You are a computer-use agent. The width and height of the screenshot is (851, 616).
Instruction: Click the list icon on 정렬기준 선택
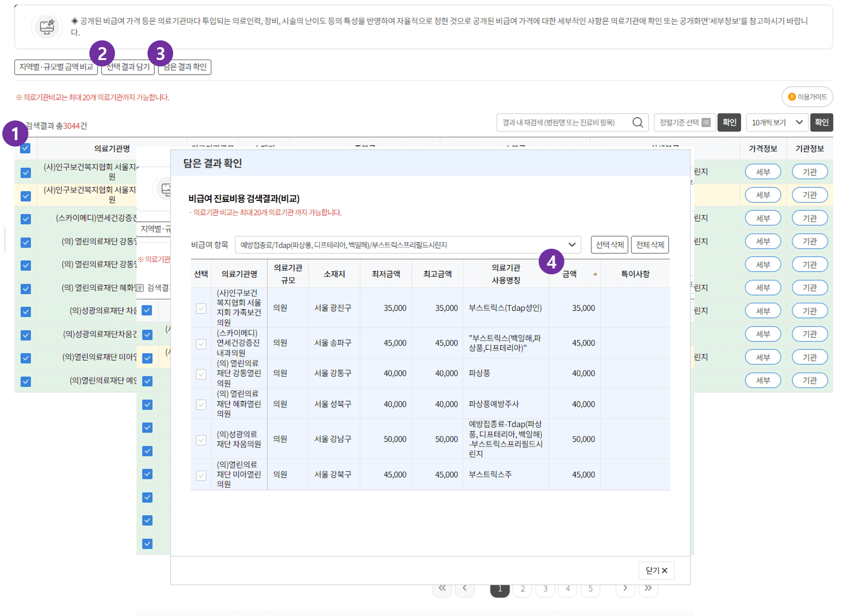click(705, 122)
